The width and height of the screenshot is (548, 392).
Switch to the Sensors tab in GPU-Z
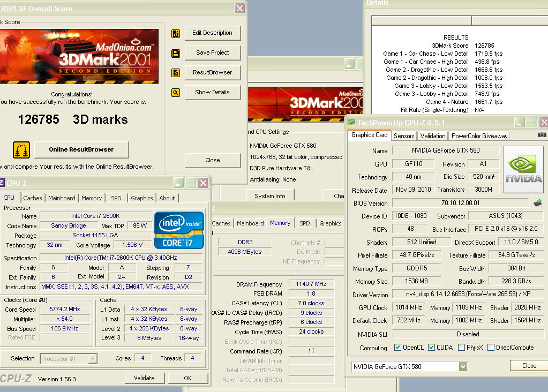point(404,136)
